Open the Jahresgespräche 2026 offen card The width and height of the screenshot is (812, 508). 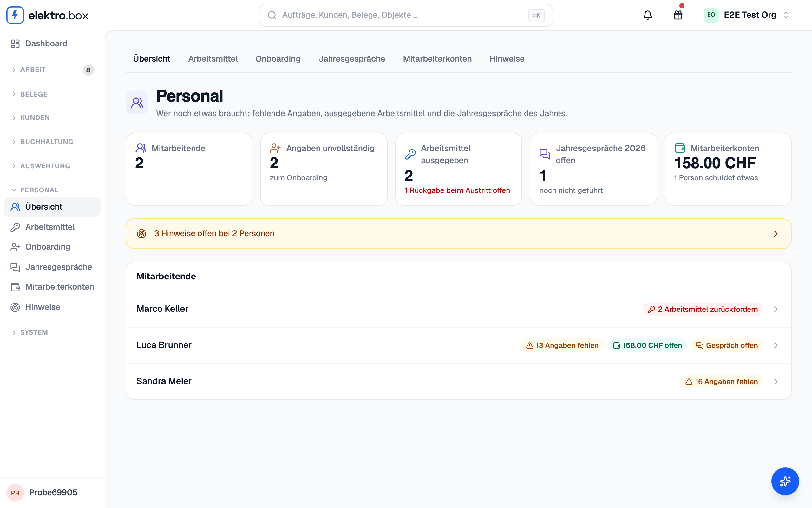593,169
